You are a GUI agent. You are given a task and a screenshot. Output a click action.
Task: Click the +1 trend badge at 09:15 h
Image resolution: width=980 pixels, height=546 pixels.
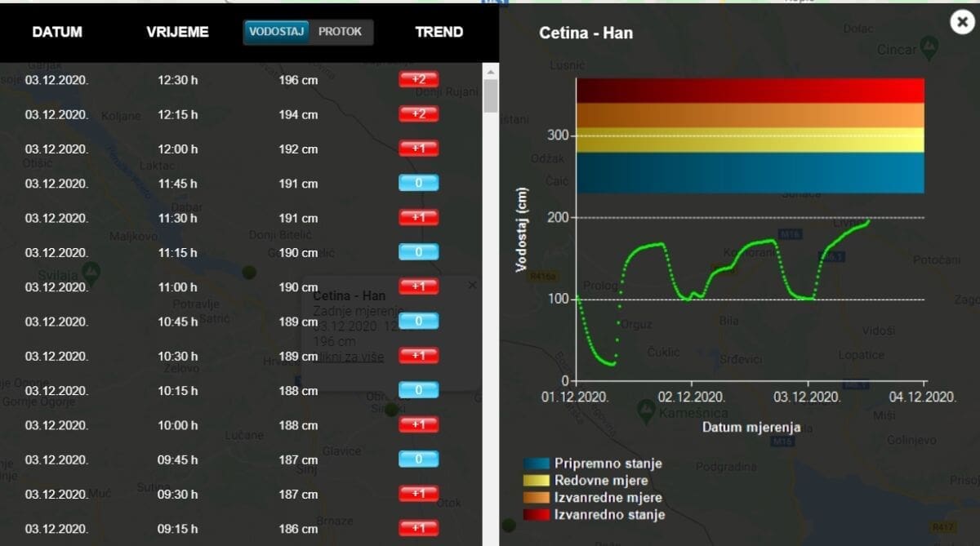[x=418, y=528]
